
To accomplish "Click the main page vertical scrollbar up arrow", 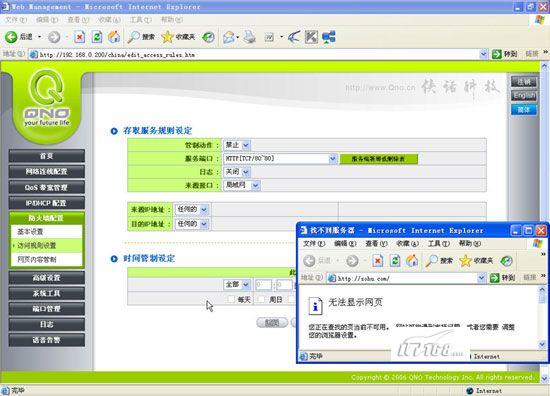I will coord(544,66).
